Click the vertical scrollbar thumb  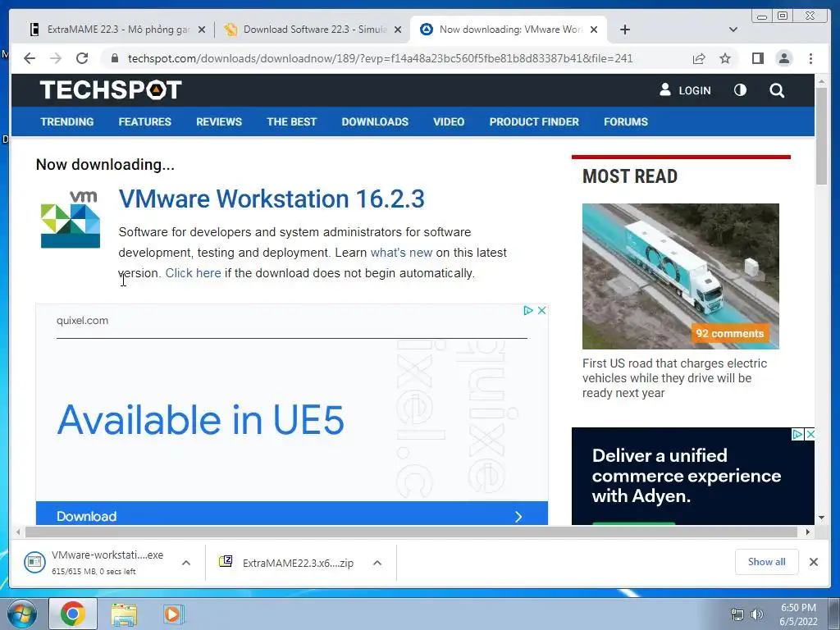click(x=821, y=137)
